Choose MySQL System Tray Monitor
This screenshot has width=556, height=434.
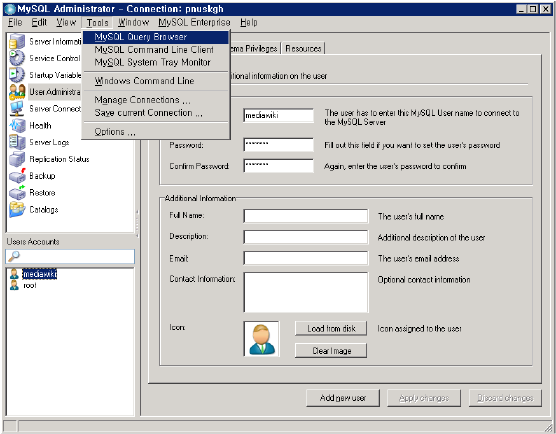pos(156,62)
